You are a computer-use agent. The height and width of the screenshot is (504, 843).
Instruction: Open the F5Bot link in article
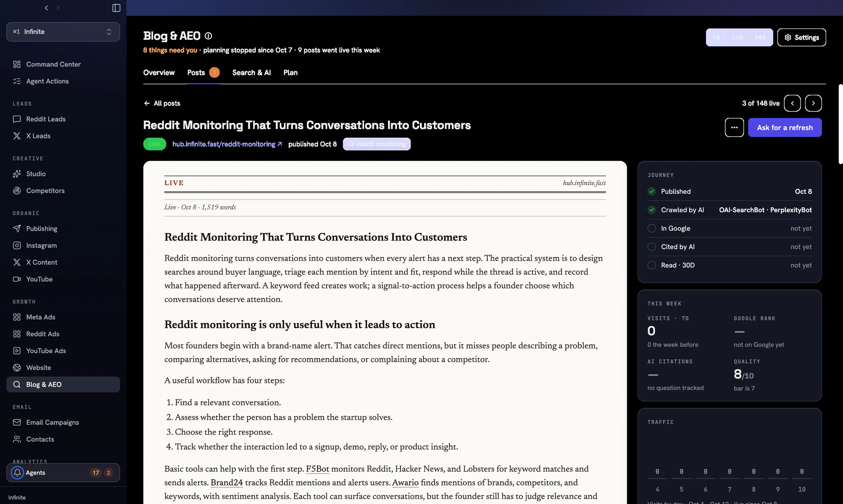[318, 470]
